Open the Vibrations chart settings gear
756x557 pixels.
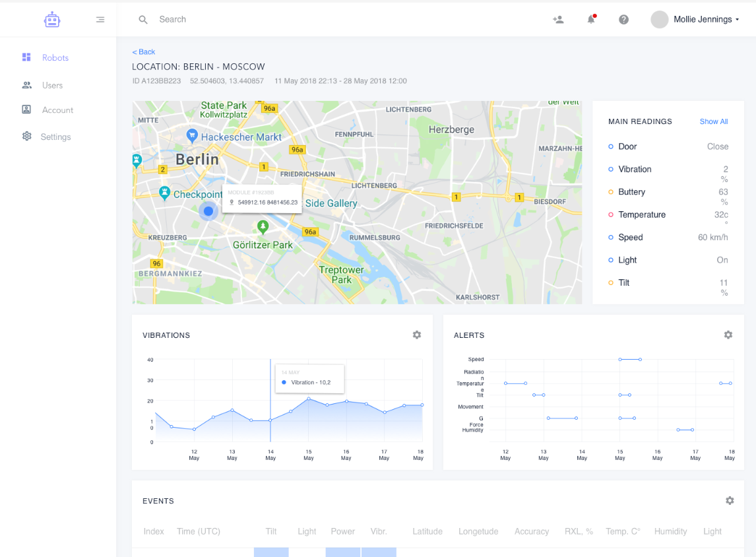tap(417, 335)
